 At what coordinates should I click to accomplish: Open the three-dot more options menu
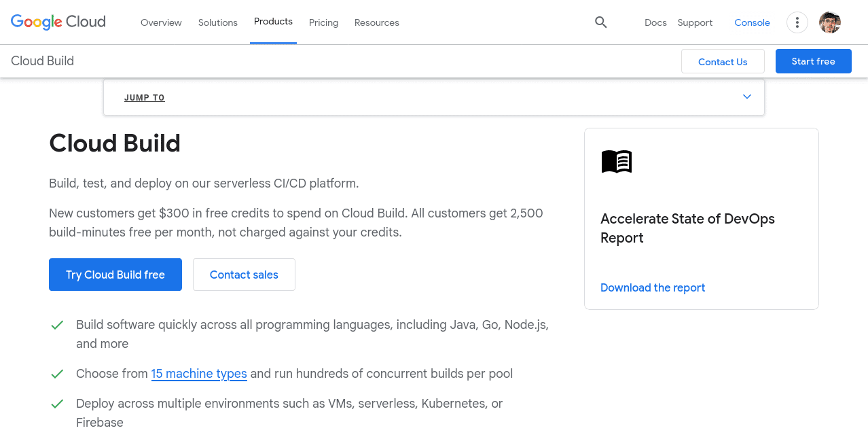(797, 22)
